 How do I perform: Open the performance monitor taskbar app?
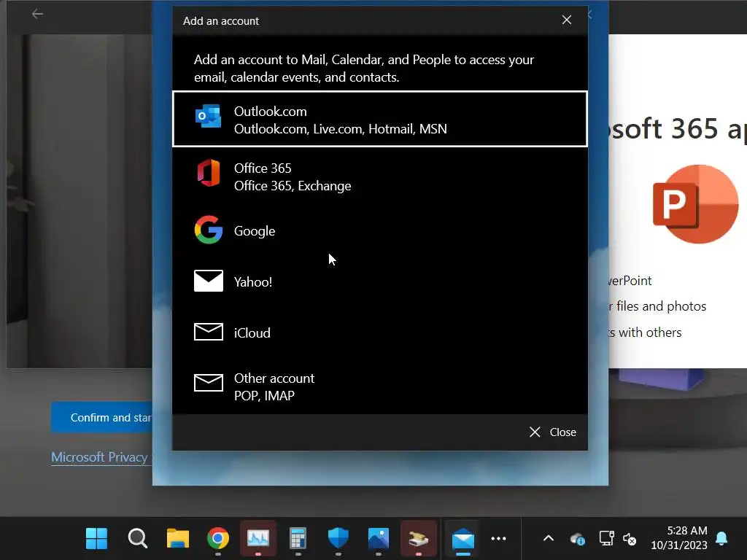pyautogui.click(x=258, y=539)
